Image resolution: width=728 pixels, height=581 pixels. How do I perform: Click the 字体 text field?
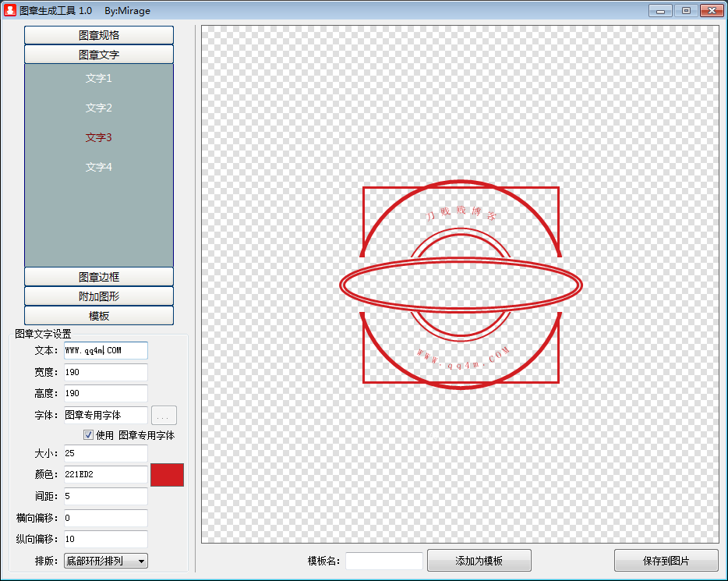[106, 415]
